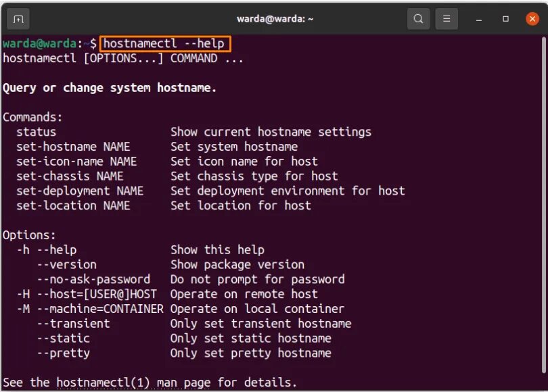Click the '--static' option
Screen dimensions: 548x392
pos(64,338)
